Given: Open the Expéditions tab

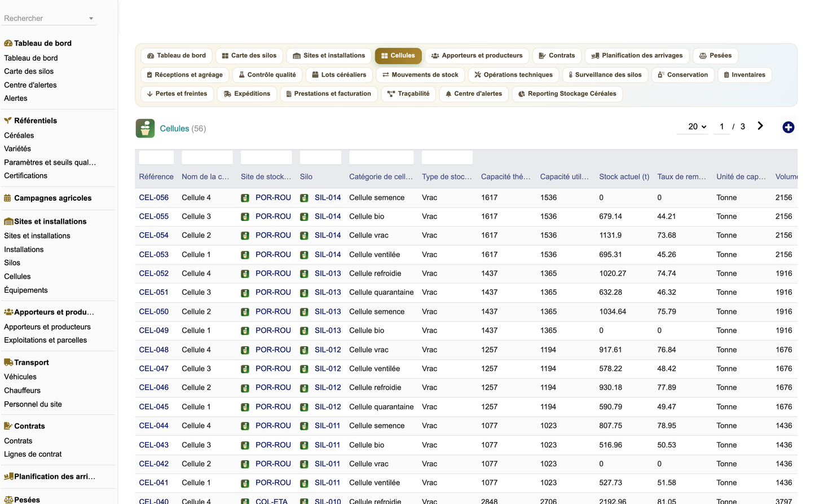Looking at the screenshot, I should point(247,94).
